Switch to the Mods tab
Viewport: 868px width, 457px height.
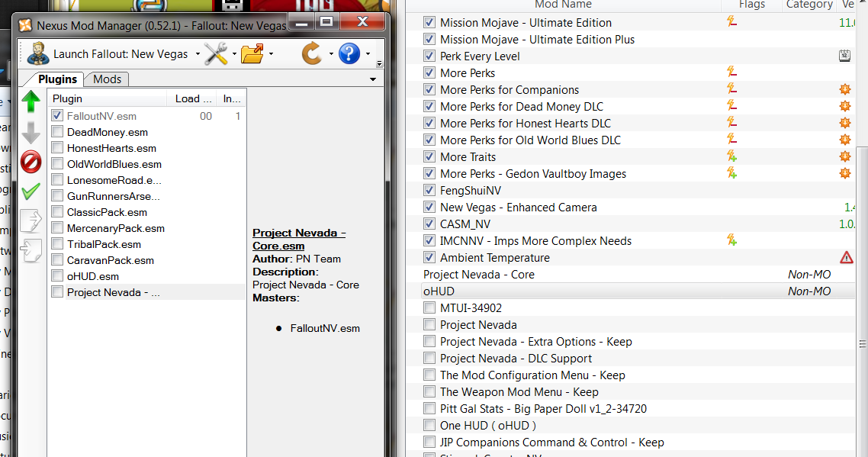(107, 79)
